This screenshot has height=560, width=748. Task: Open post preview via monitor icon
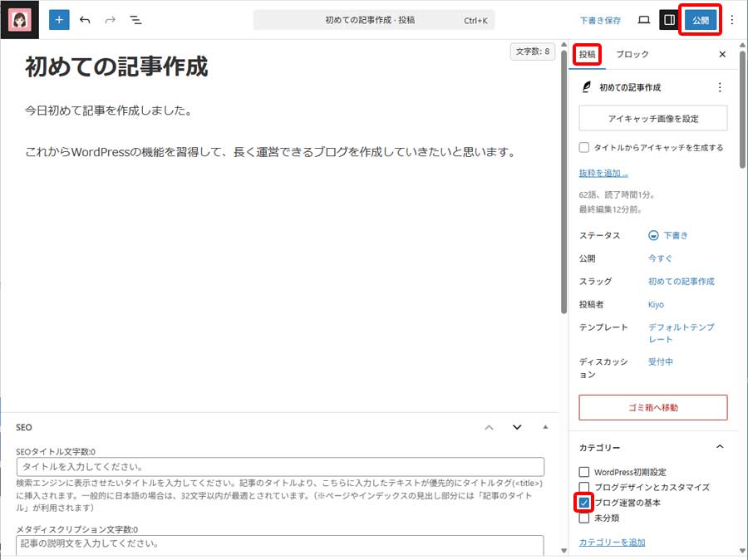pyautogui.click(x=644, y=19)
